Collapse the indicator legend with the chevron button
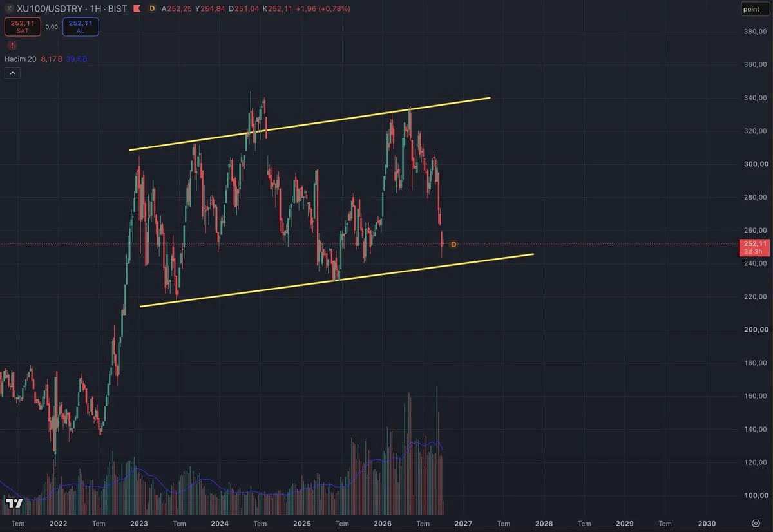773x532 pixels. point(12,73)
